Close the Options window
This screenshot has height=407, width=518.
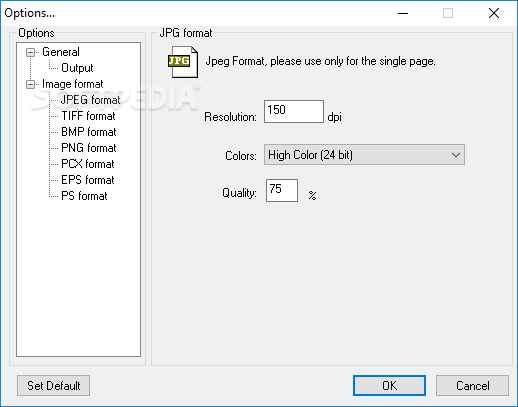pos(494,13)
